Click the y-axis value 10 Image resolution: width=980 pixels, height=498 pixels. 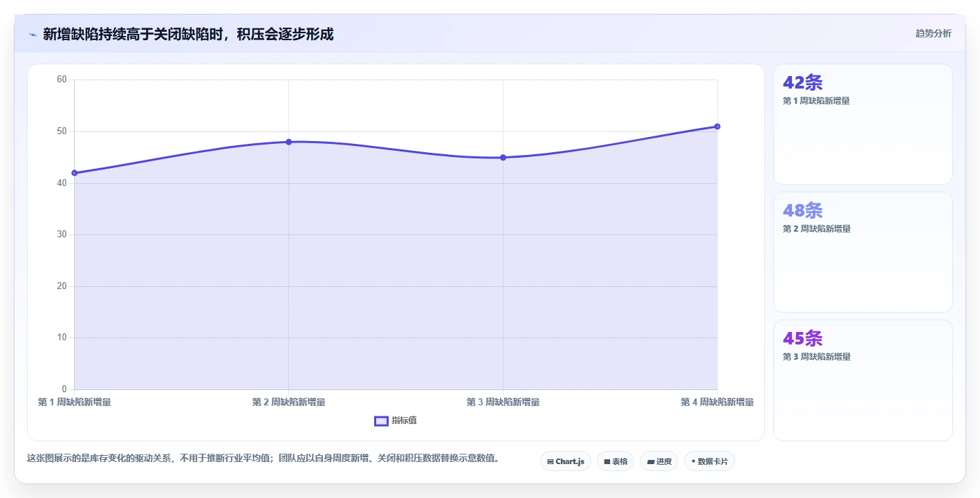click(62, 338)
